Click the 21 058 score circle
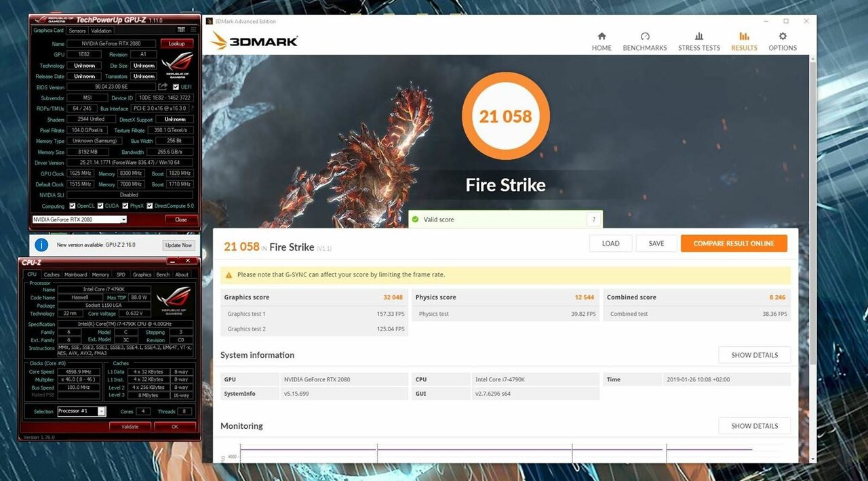 click(x=505, y=116)
